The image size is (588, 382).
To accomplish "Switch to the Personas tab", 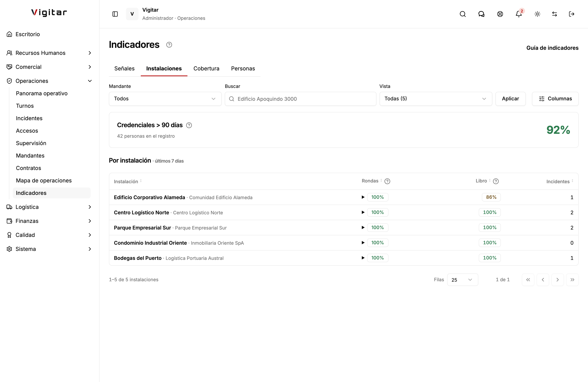I will point(243,68).
